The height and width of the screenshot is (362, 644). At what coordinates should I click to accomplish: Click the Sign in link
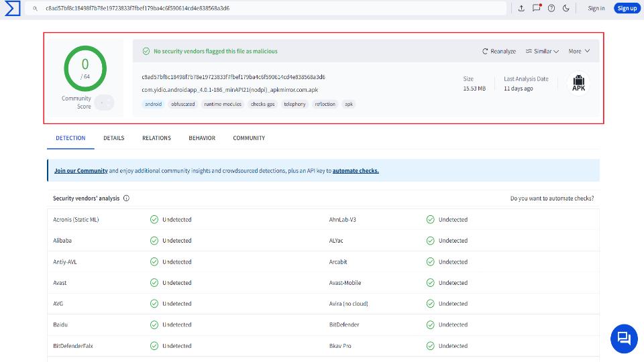(596, 8)
